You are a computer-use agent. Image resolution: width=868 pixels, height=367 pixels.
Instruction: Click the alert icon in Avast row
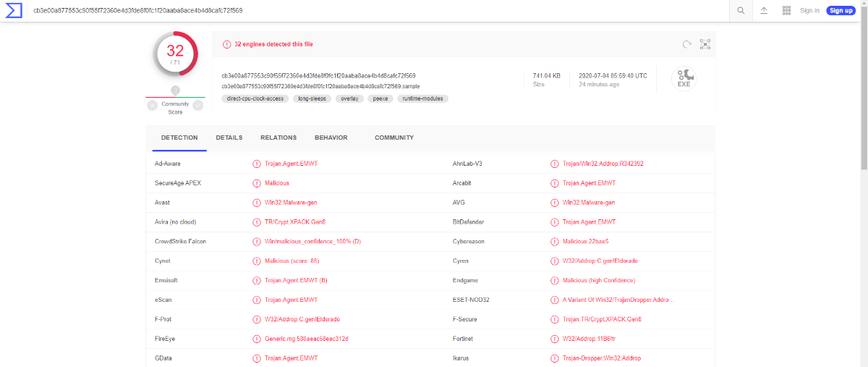(x=257, y=203)
